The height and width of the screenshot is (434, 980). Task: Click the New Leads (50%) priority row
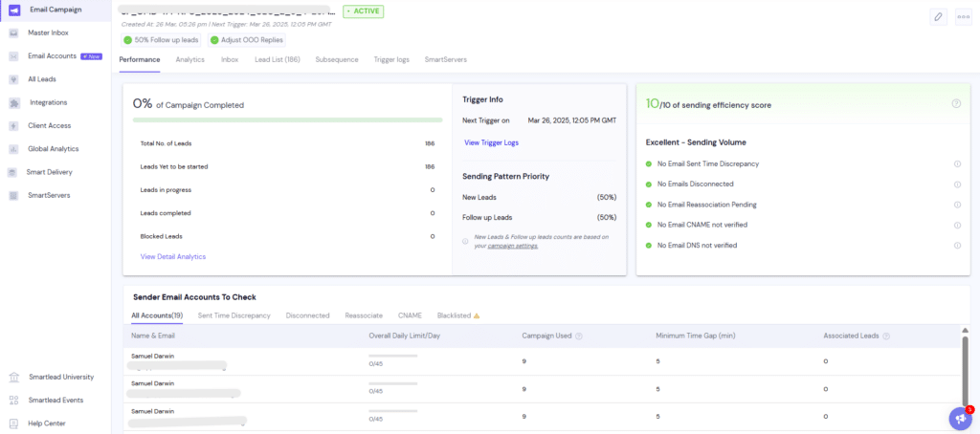point(540,197)
